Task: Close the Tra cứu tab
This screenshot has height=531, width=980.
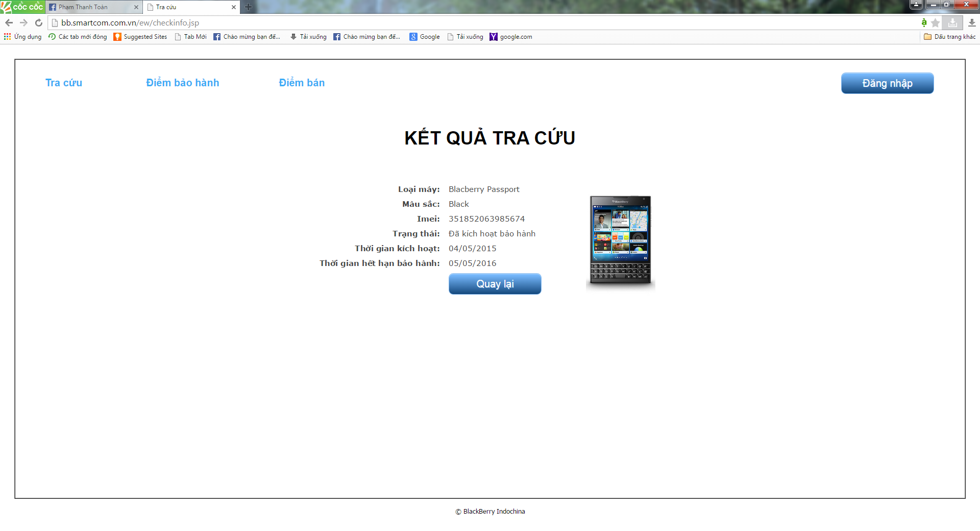Action: (234, 7)
